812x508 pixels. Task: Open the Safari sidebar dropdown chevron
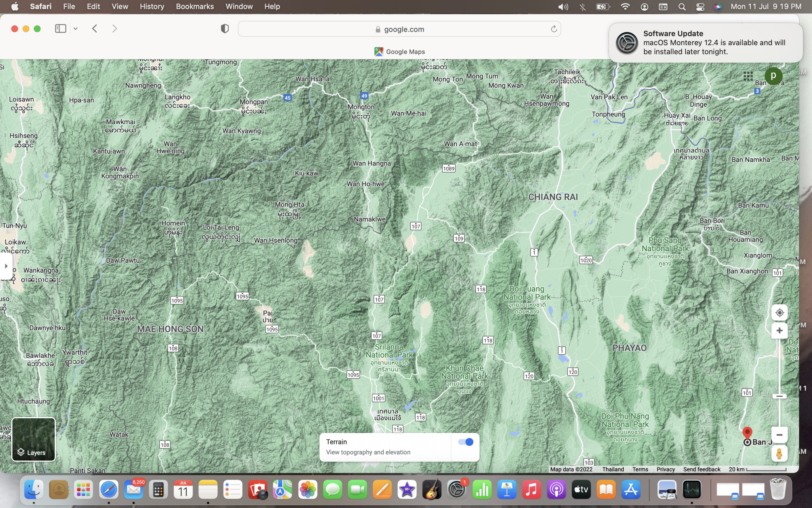click(75, 29)
